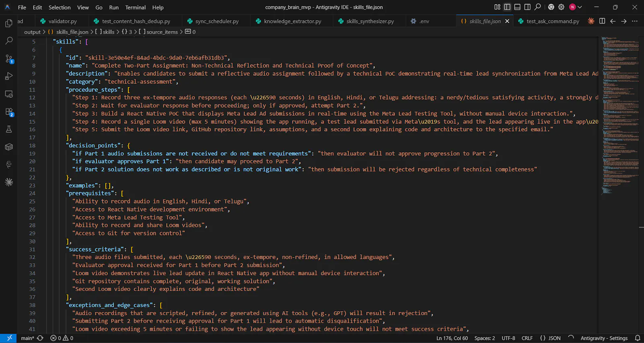This screenshot has width=644, height=343.
Task: Click the loading spinner icon in status bar
Action: (x=571, y=338)
